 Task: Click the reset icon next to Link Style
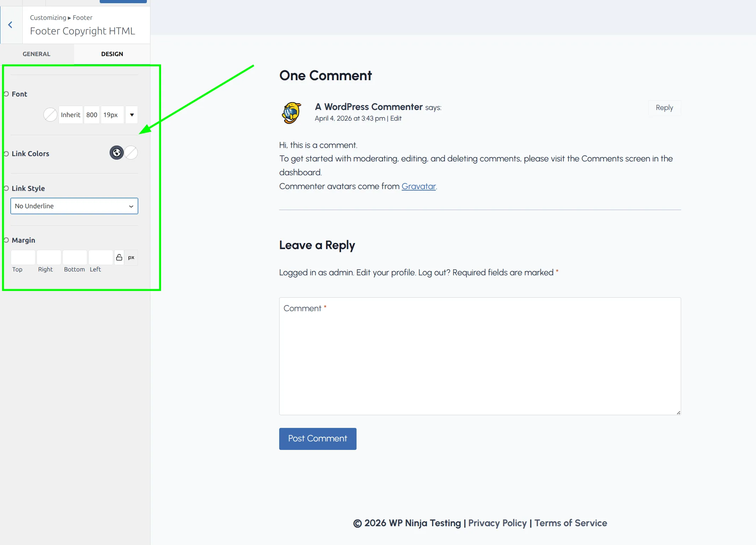(6, 188)
